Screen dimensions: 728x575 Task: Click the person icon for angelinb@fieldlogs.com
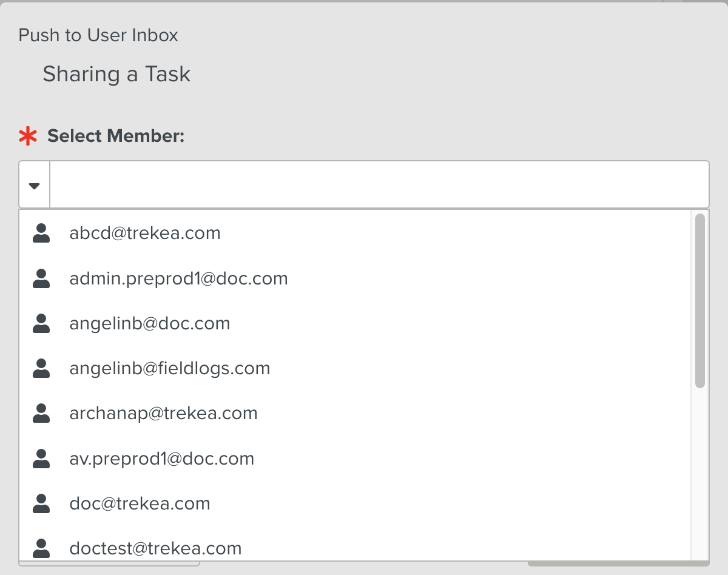pyautogui.click(x=41, y=368)
